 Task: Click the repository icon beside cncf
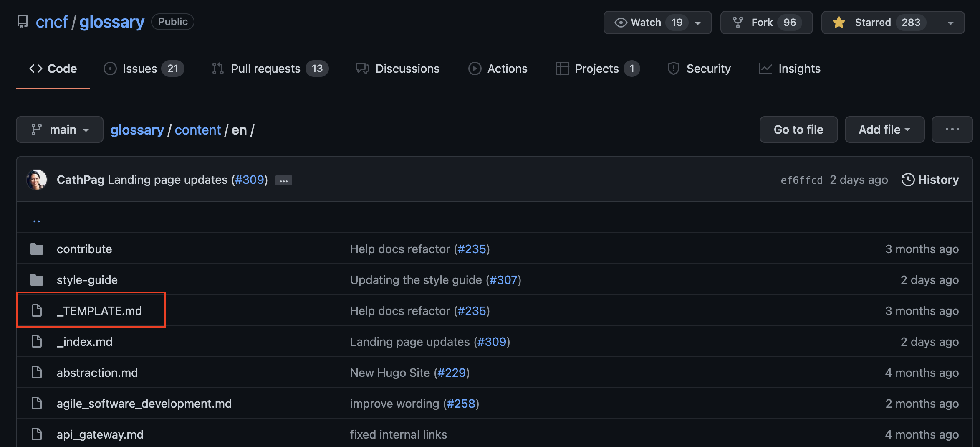pos(23,22)
